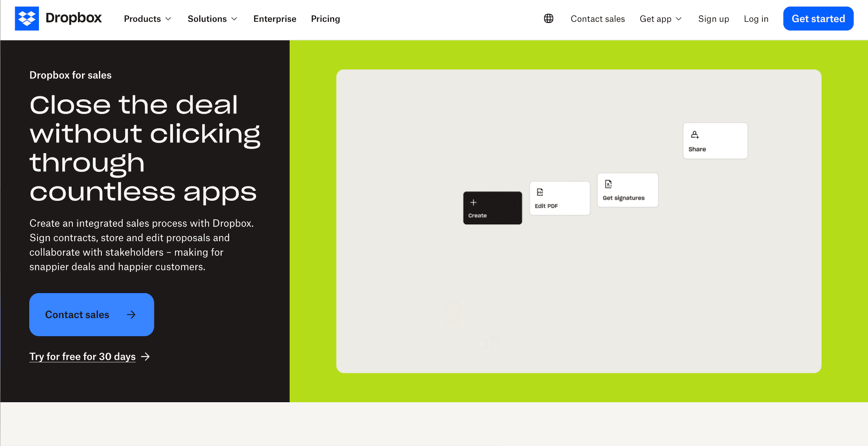The width and height of the screenshot is (868, 446).
Task: Click the Dropbox logo icon
Action: click(27, 18)
